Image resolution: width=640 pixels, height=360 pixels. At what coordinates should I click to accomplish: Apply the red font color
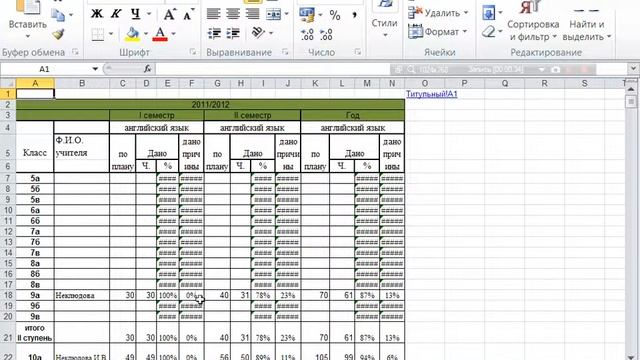[160, 34]
